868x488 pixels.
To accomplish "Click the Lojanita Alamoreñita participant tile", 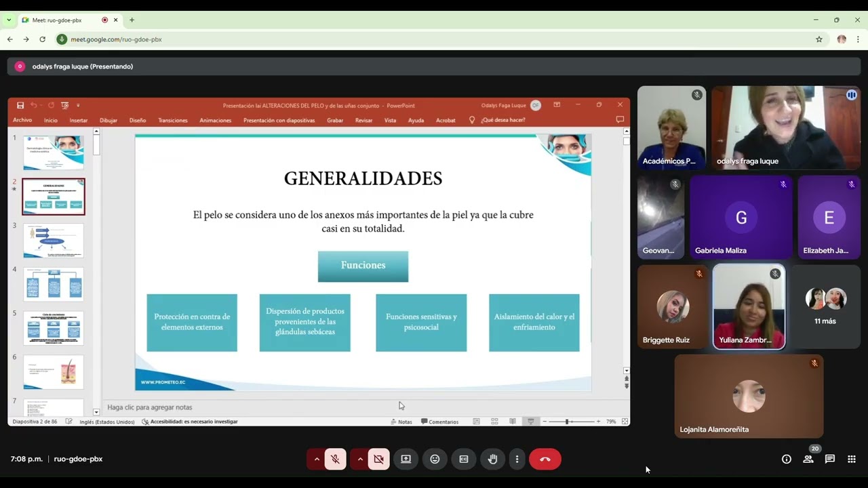I will pos(749,396).
